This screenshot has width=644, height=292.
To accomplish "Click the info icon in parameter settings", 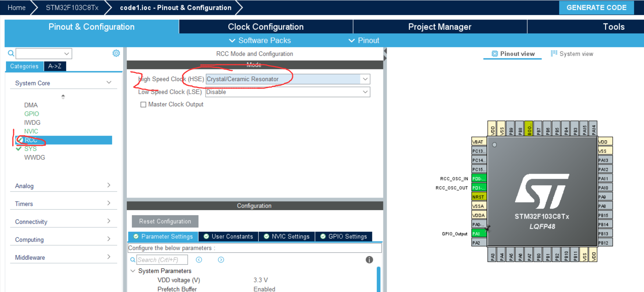I will 369,260.
